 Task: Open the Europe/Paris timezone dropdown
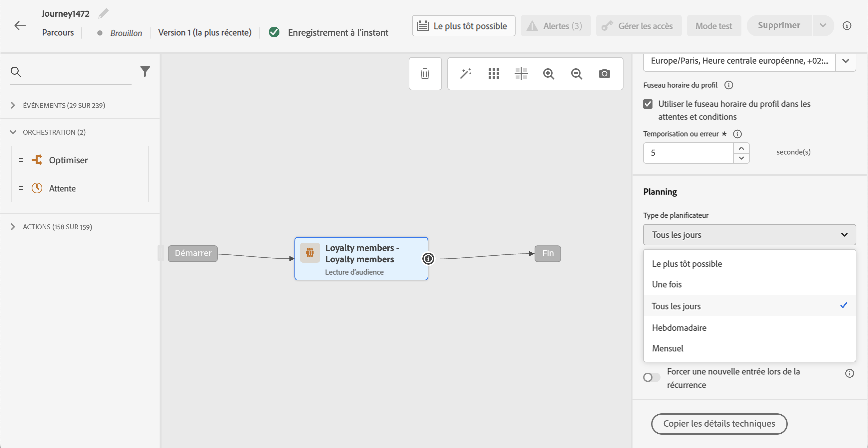845,61
